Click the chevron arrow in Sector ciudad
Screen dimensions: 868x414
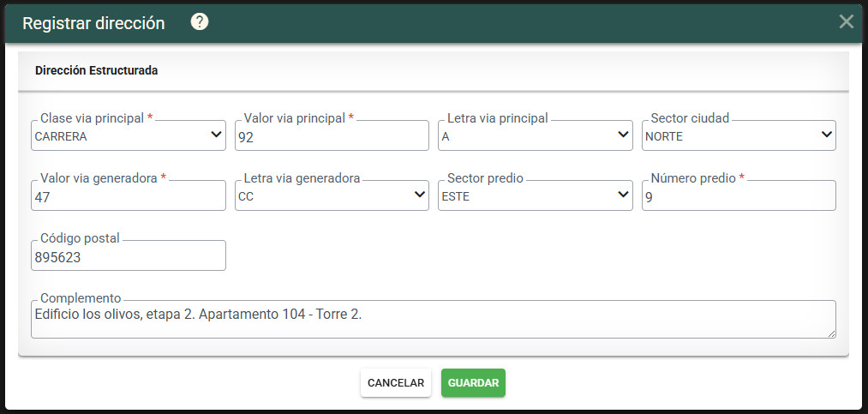coord(827,135)
